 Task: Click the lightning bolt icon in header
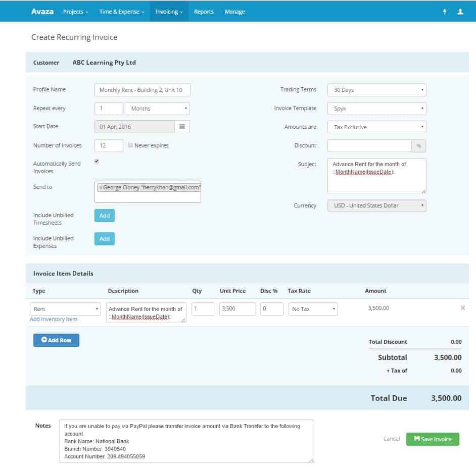[445, 11]
